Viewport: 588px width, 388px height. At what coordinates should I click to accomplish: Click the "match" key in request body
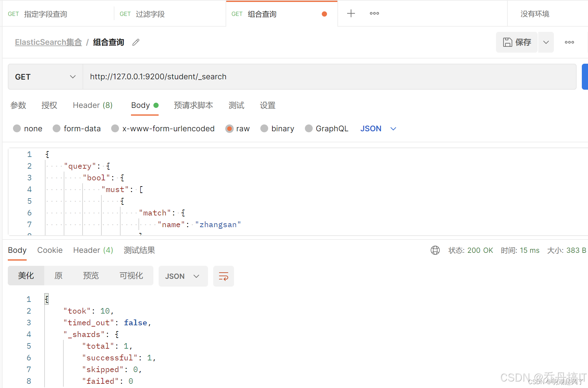[155, 213]
